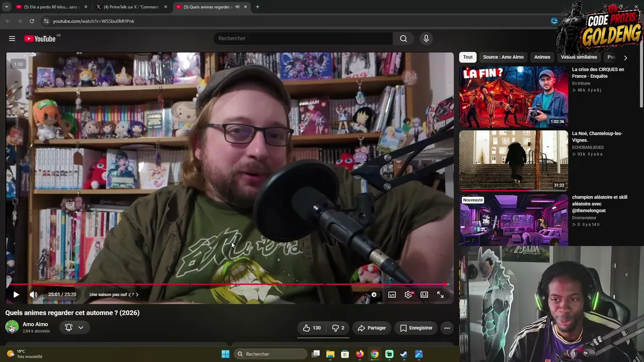Select 'Source : Amo Aimo' chip

coord(503,57)
